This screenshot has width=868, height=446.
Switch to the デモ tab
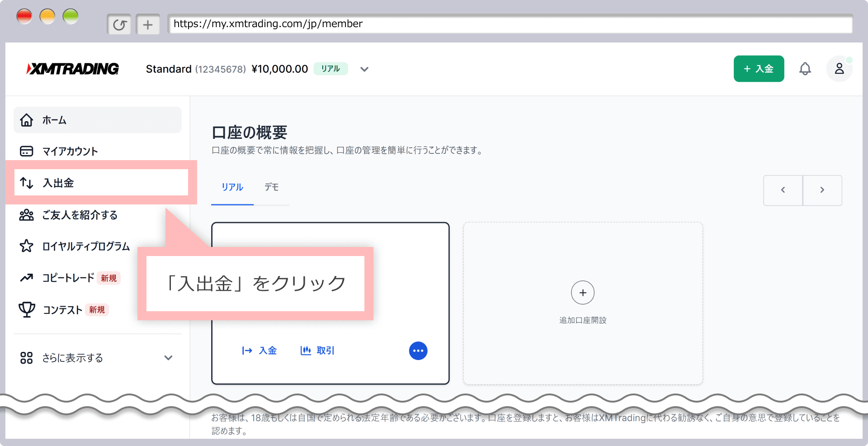point(271,187)
